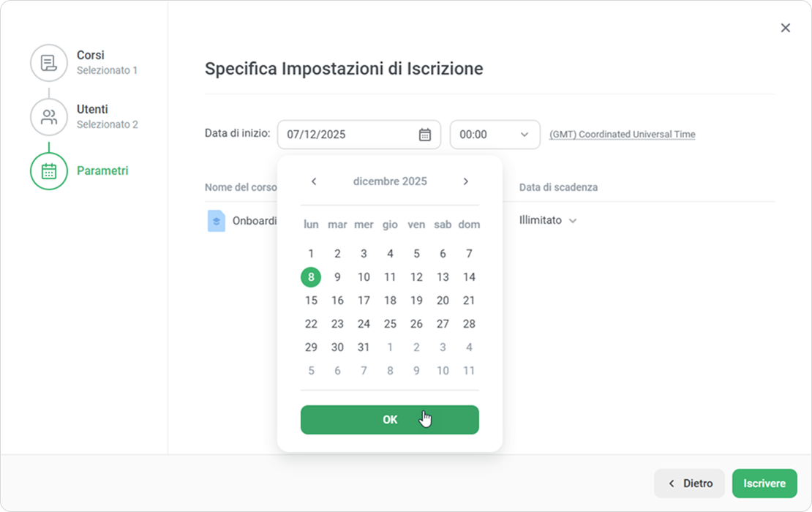Click the Onboarding course file icon
This screenshot has height=512, width=812.
(217, 220)
